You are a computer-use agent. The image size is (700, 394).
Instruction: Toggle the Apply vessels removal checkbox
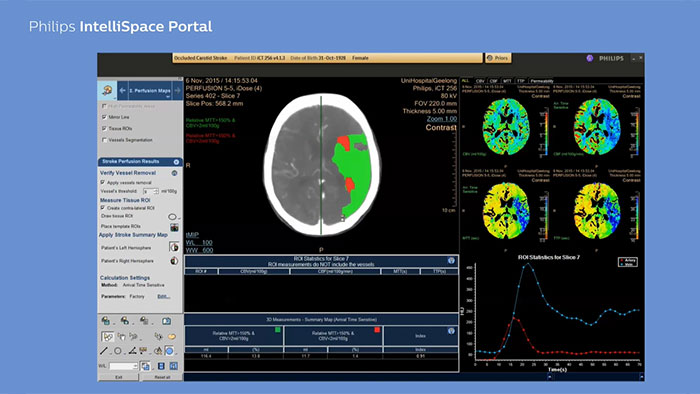[x=103, y=182]
